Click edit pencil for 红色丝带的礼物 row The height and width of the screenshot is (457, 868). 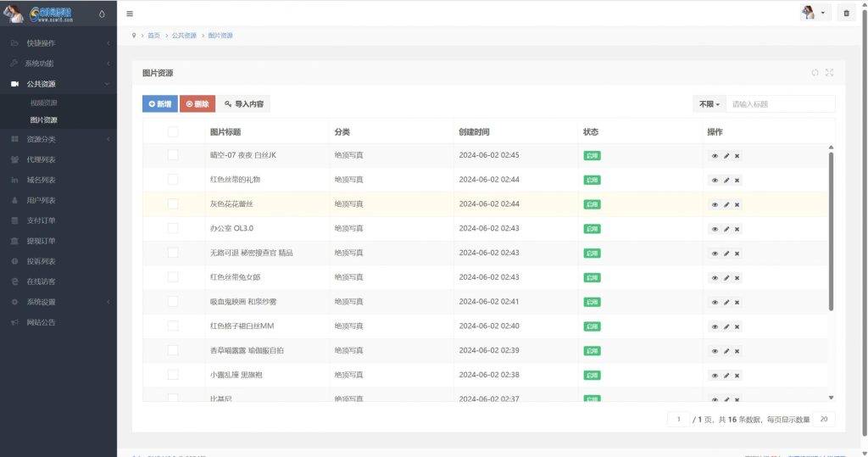tap(726, 180)
